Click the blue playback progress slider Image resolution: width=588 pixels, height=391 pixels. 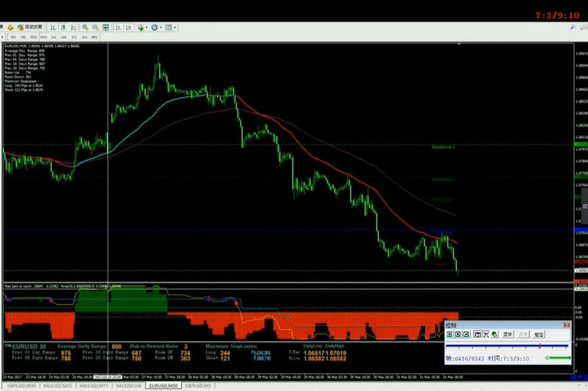click(x=506, y=346)
